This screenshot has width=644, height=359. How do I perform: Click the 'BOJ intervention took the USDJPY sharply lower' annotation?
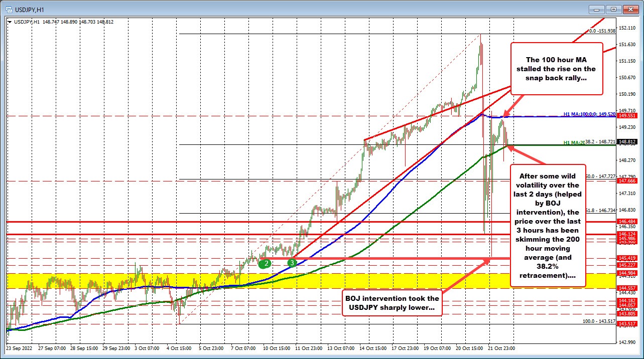392,302
